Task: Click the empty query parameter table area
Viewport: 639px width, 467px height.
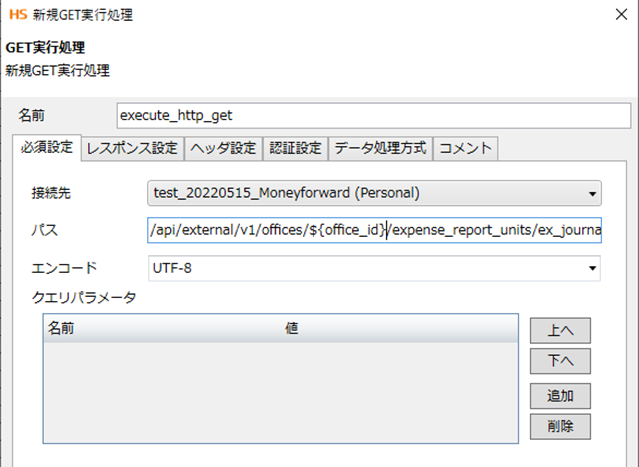Action: point(280,390)
